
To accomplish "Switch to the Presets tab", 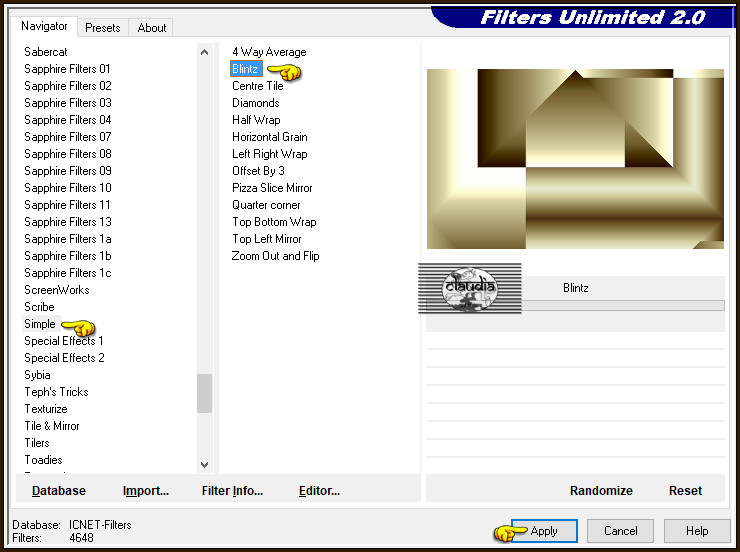I will tap(102, 28).
